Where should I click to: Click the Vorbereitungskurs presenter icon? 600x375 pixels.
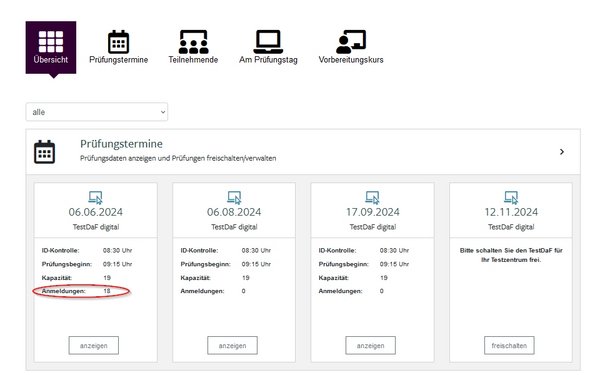(x=351, y=42)
